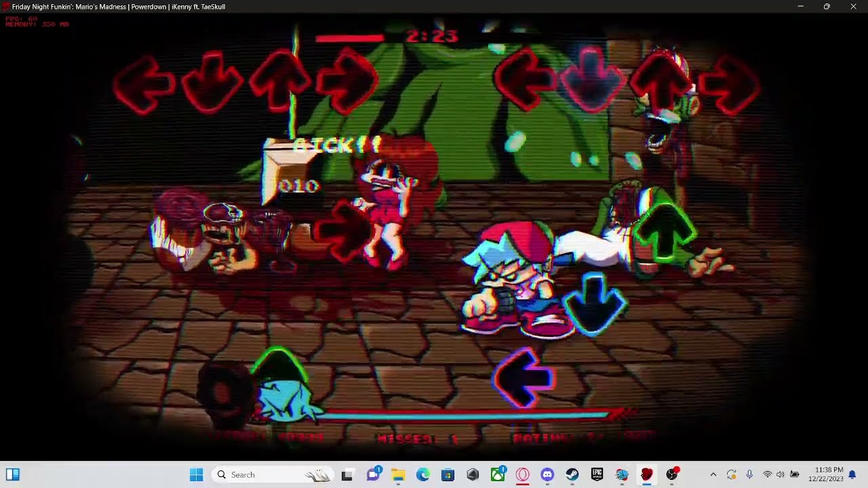
Task: Switch to the blue-haired character taskbar app
Action: [622, 474]
